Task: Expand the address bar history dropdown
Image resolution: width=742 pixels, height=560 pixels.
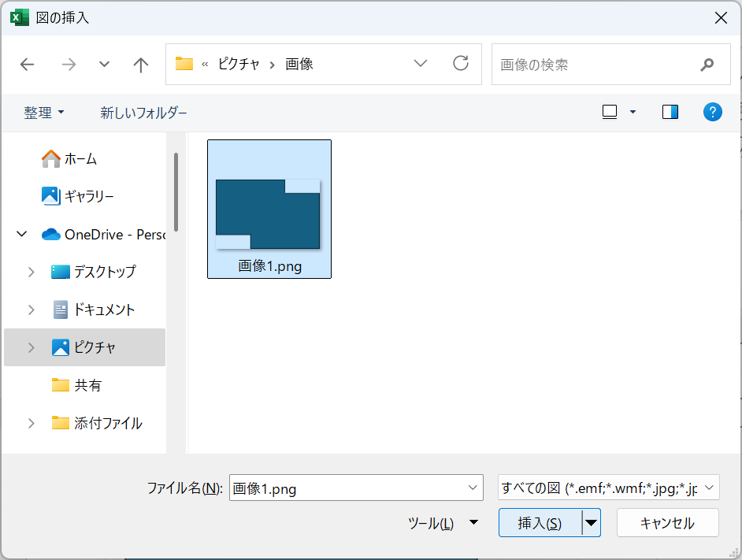Action: 420,64
